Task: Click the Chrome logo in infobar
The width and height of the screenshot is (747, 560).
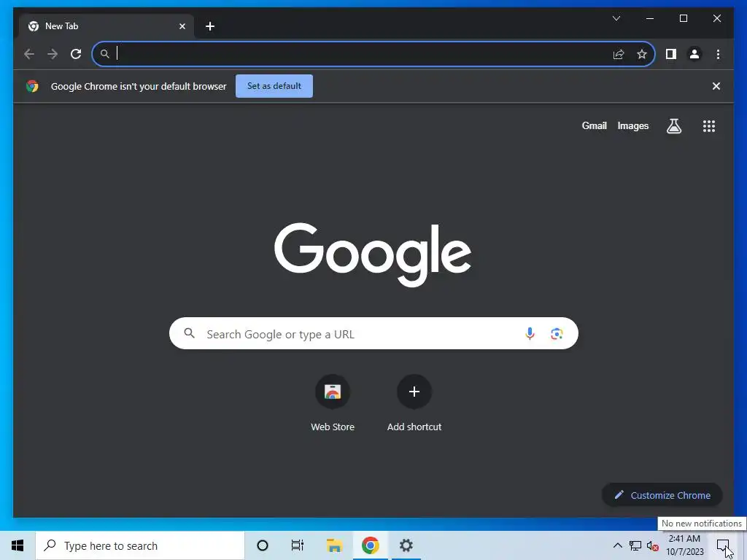Action: click(32, 86)
